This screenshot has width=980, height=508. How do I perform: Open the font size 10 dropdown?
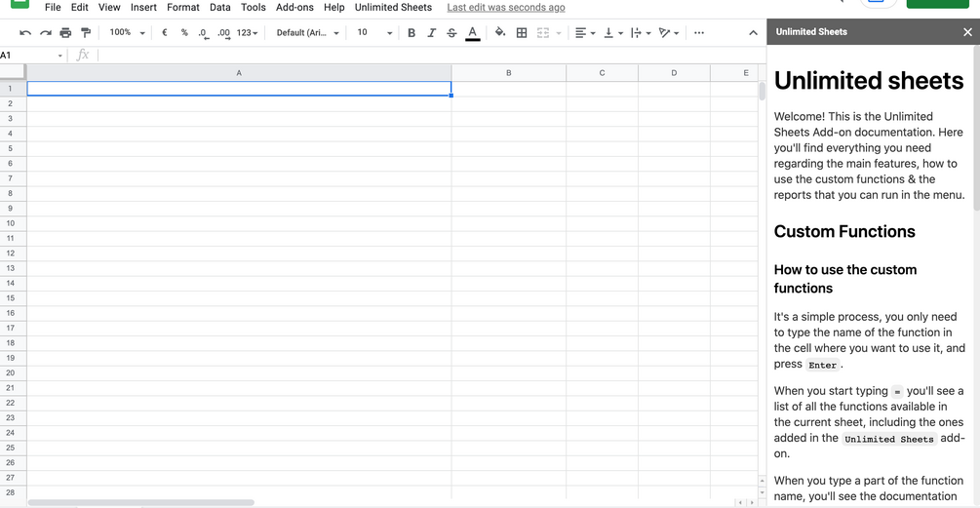tap(374, 32)
